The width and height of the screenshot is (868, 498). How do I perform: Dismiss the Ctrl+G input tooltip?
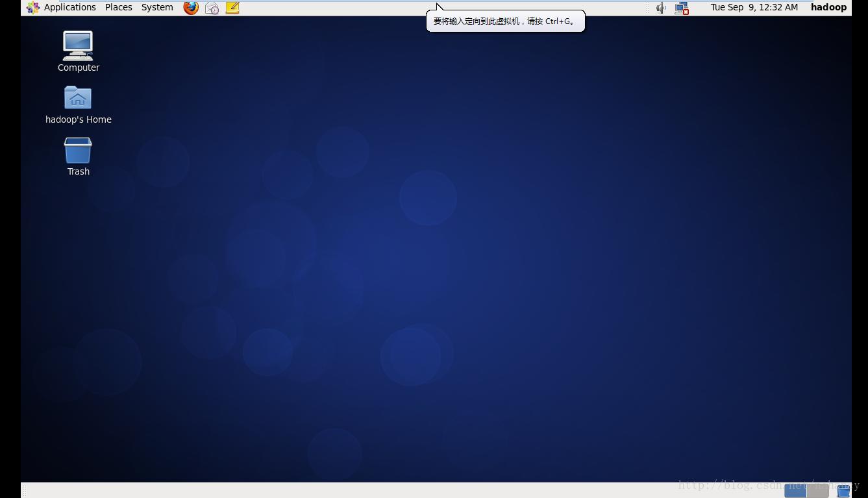tap(505, 21)
